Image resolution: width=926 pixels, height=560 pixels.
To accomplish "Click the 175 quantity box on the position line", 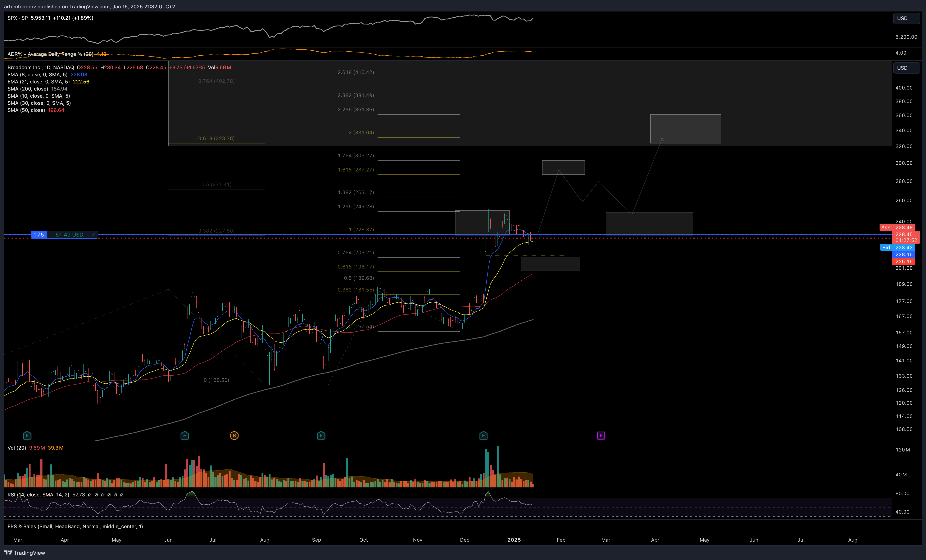I will 39,235.
